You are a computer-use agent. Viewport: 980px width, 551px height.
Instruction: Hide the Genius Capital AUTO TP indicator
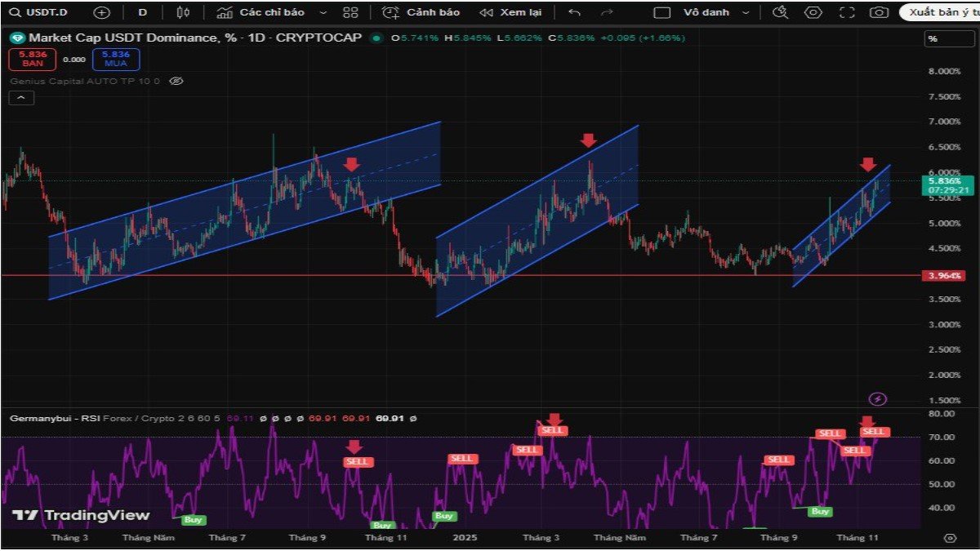(x=176, y=81)
